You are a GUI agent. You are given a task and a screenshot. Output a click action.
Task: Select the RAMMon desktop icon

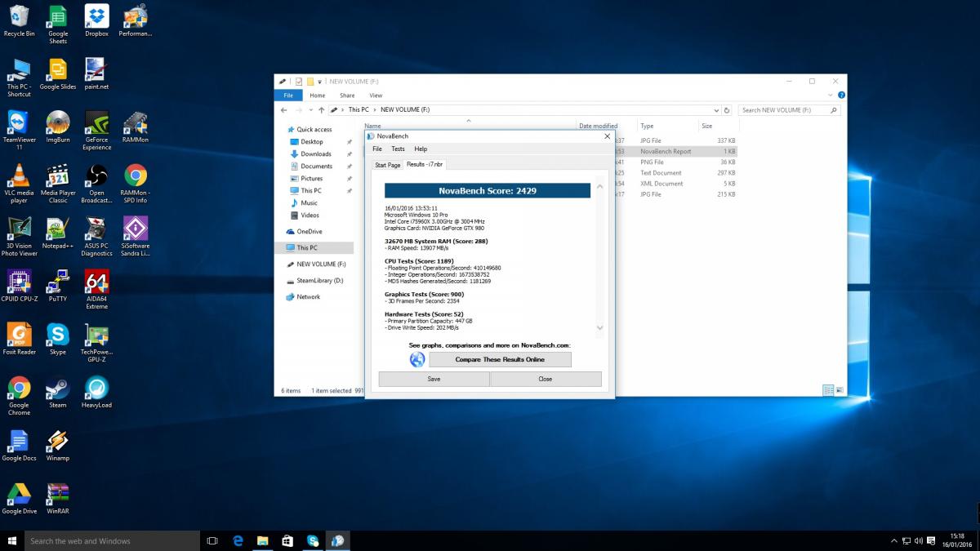(x=136, y=128)
